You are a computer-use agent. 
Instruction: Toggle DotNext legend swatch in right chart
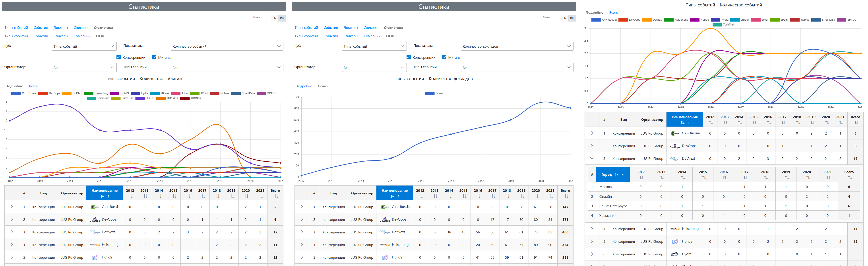point(647,20)
